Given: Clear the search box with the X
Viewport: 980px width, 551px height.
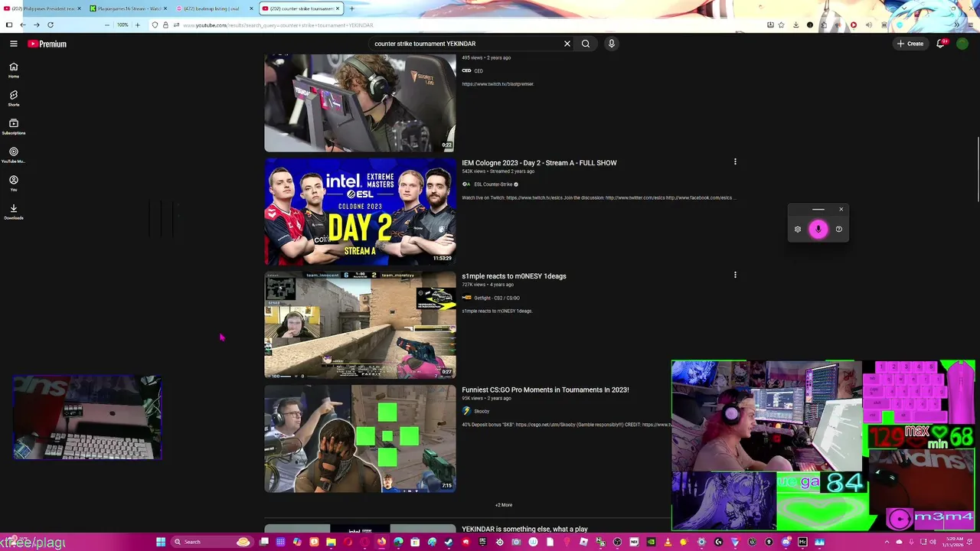Looking at the screenshot, I should (567, 44).
